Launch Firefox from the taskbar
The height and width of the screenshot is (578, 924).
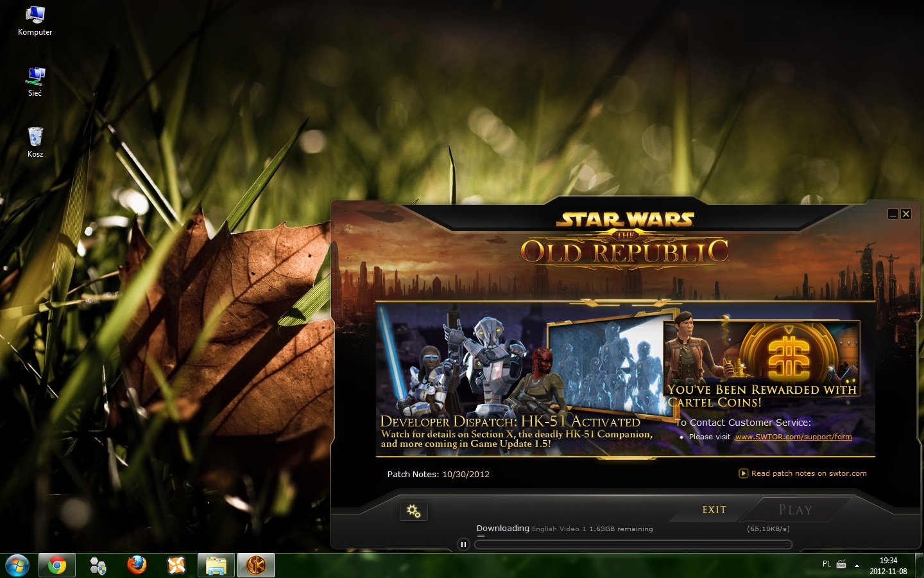click(x=137, y=566)
